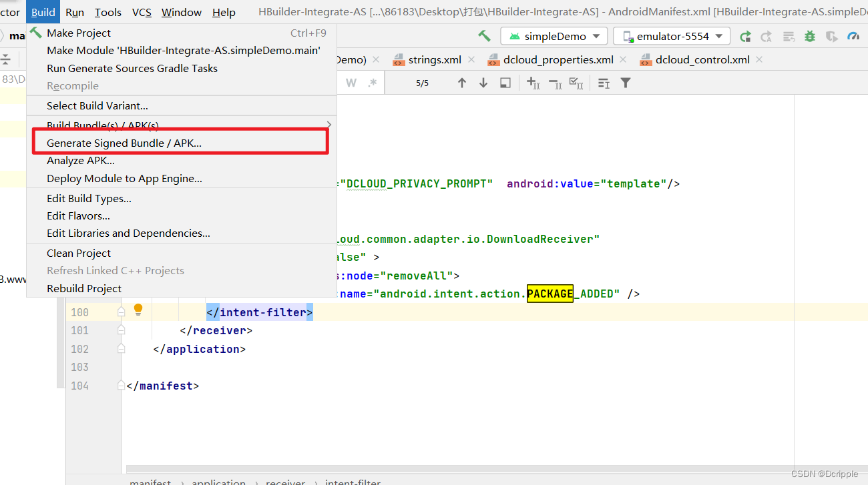
Task: Choose Edit Flavors...
Action: [181, 215]
